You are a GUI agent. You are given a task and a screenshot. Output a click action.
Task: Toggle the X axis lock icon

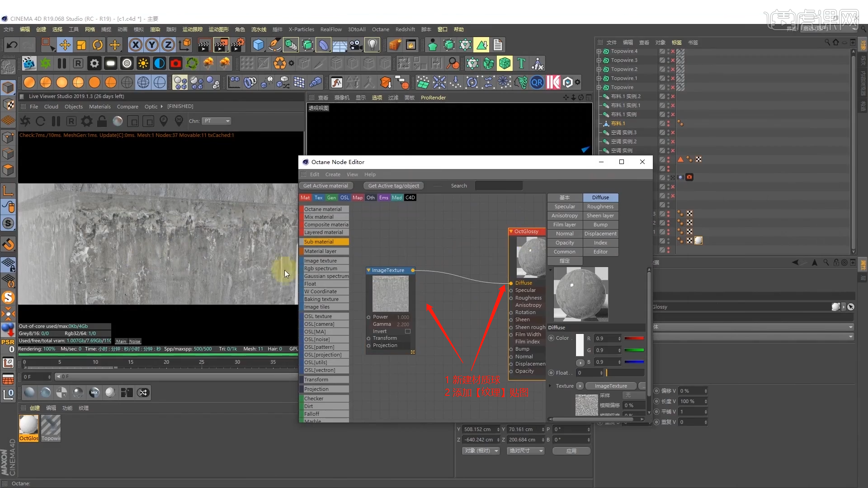click(136, 45)
